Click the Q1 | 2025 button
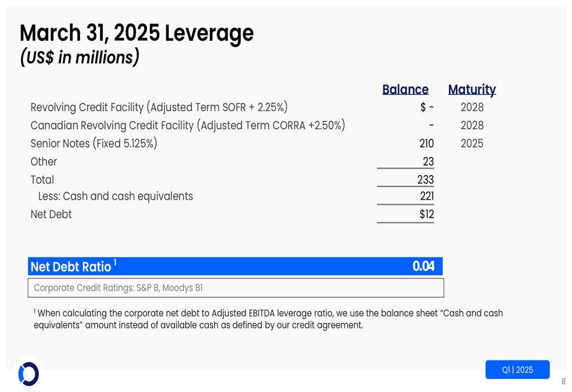The width and height of the screenshot is (572, 392). click(517, 370)
